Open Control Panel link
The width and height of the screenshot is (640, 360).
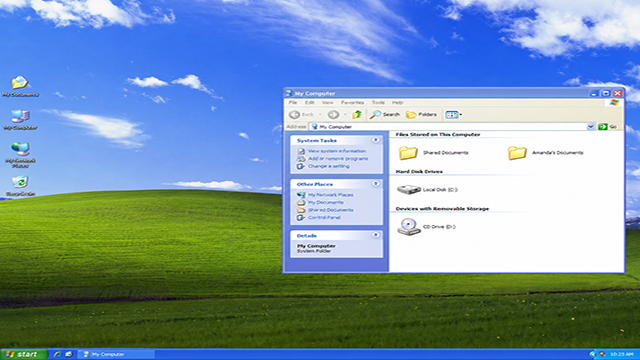click(324, 218)
